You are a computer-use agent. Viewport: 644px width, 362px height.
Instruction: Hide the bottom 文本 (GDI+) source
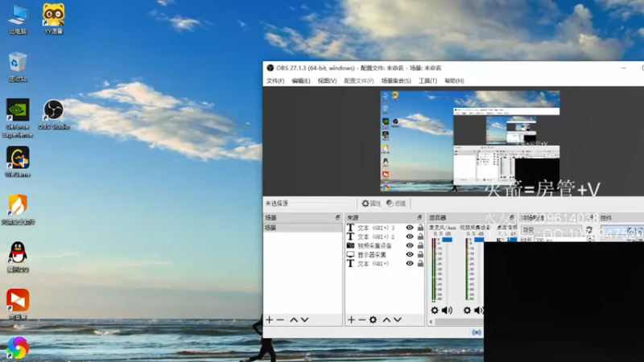(410, 264)
